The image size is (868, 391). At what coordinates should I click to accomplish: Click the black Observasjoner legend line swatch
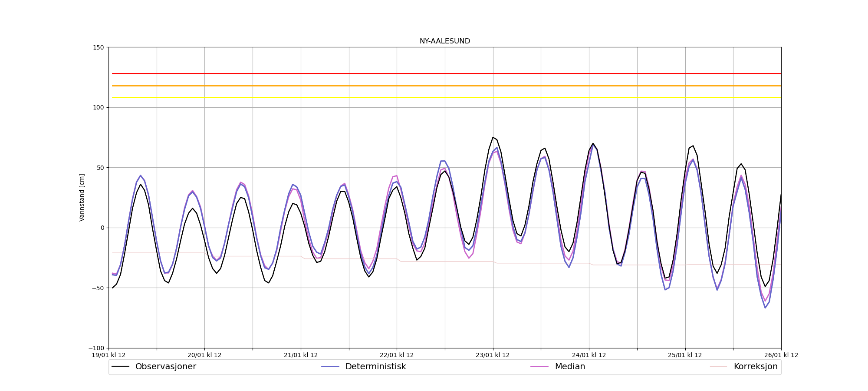point(121,367)
